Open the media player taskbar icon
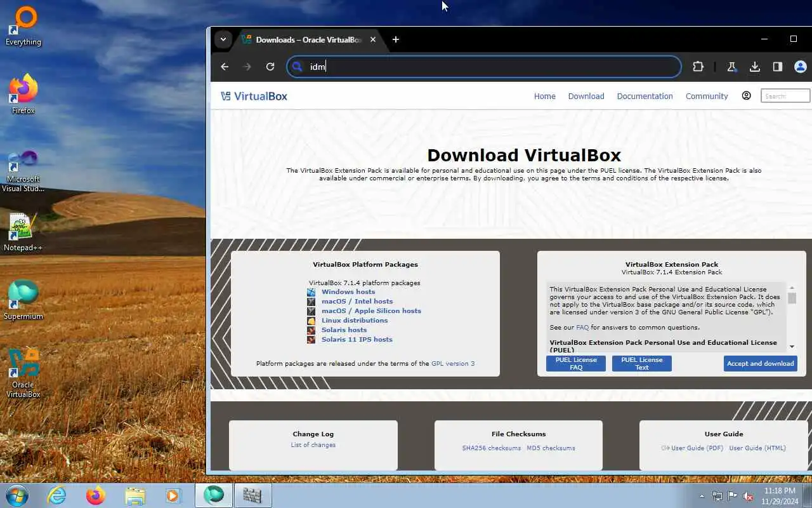The image size is (812, 508). click(x=173, y=495)
